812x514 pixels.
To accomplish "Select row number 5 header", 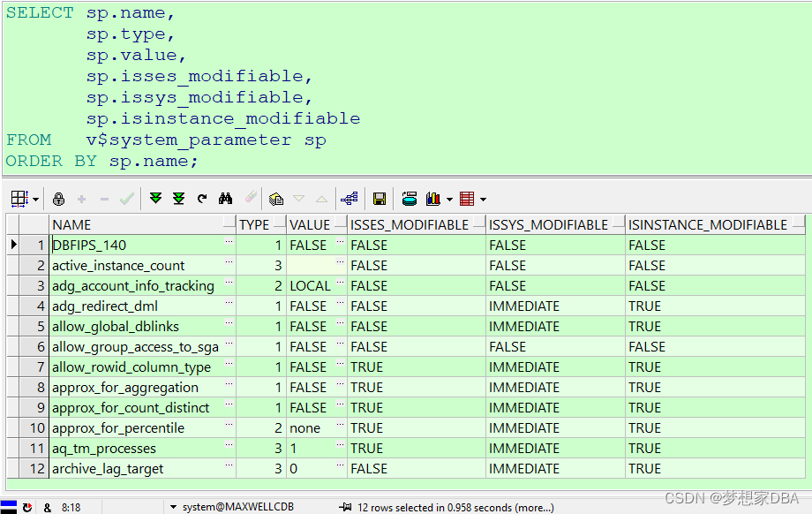I will pyautogui.click(x=34, y=327).
